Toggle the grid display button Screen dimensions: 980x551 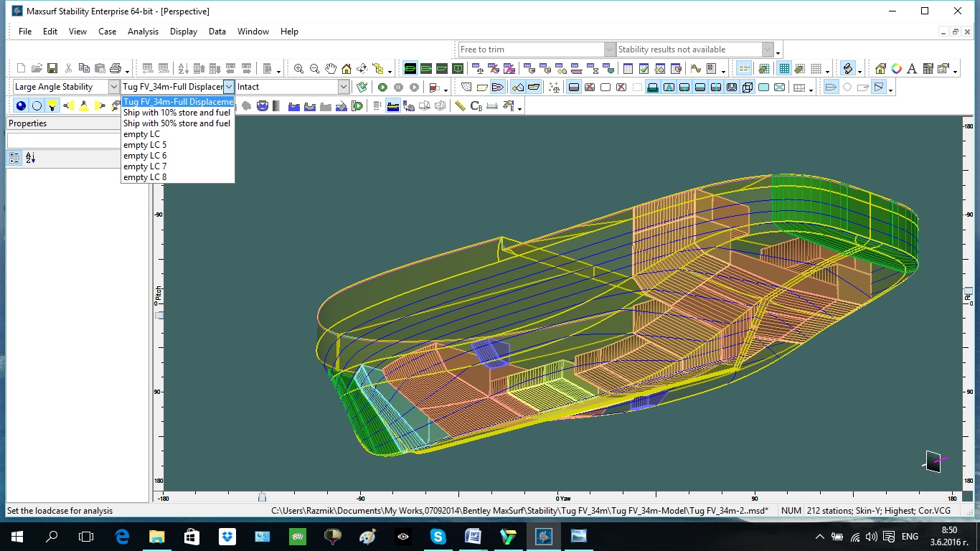tap(784, 69)
